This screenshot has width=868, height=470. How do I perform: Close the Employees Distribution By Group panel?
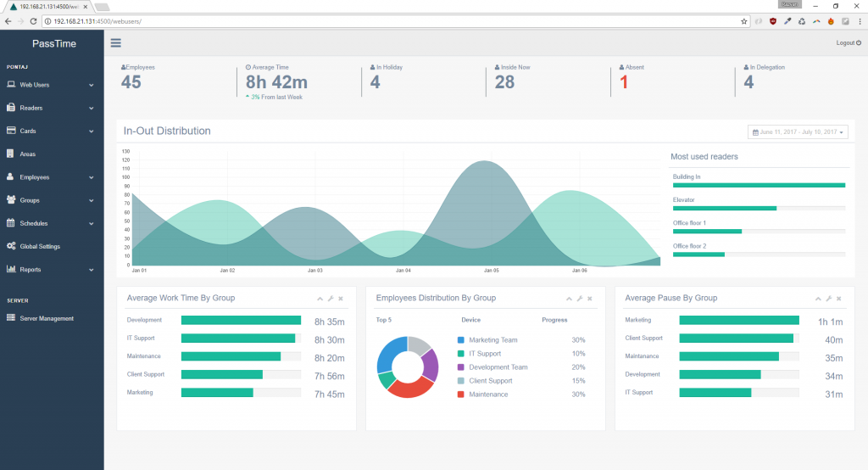[590, 299]
